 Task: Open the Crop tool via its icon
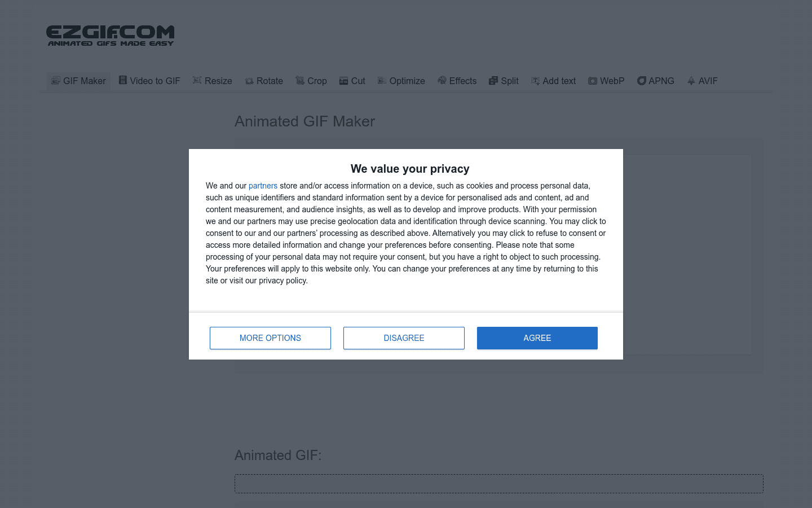click(x=300, y=81)
